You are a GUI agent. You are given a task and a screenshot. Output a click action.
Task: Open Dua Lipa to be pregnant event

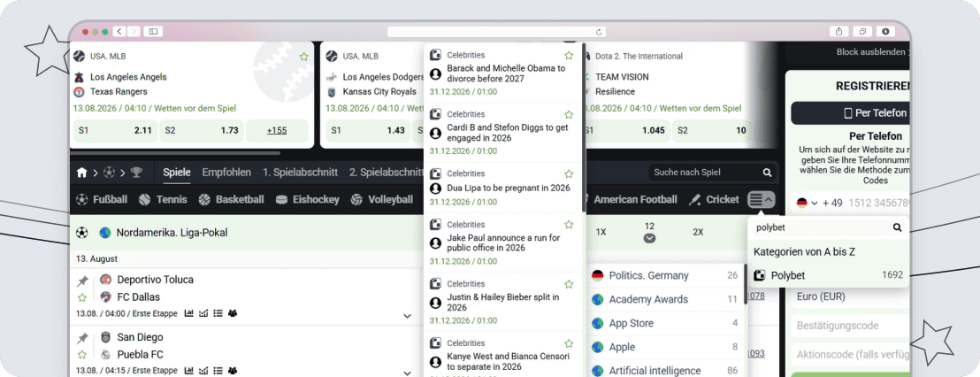tap(509, 188)
